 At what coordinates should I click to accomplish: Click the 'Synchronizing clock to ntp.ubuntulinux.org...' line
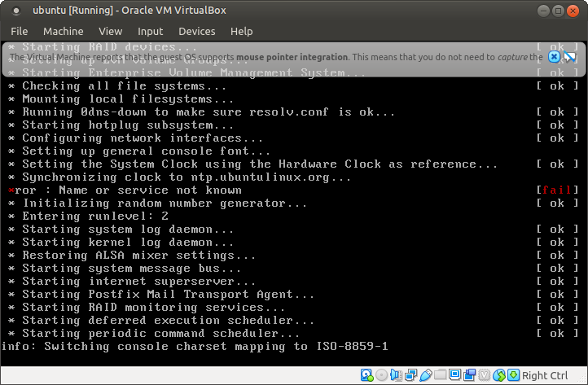click(x=180, y=177)
